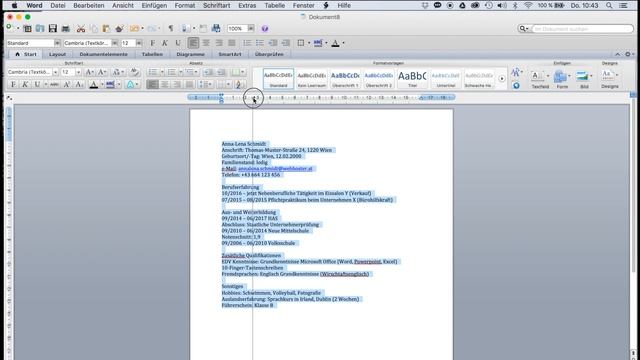Apply the Untertitel style

click(x=446, y=79)
